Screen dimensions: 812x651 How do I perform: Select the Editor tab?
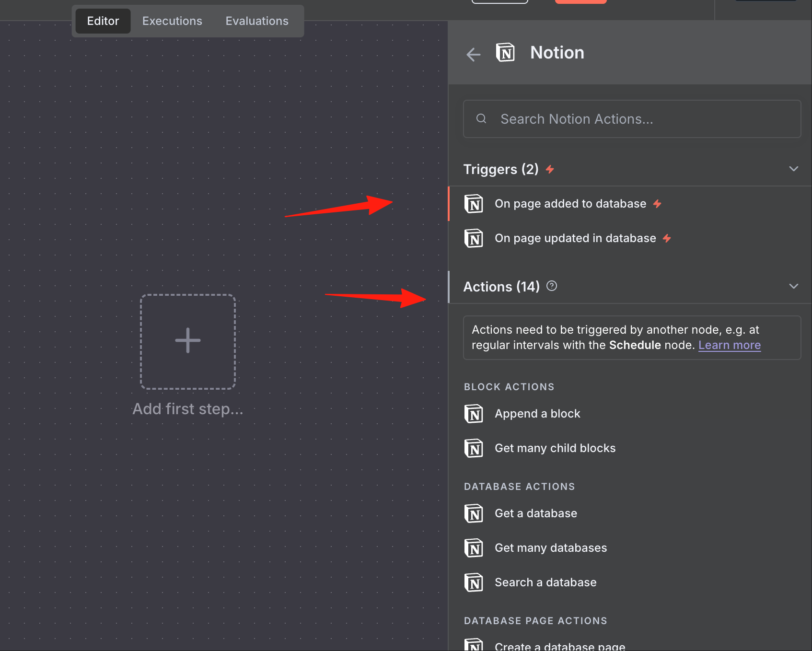103,21
